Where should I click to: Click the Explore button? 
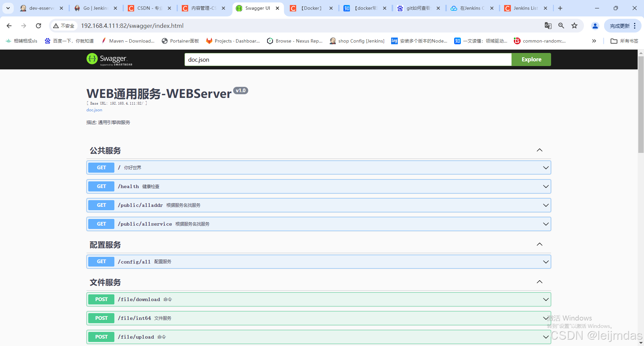(x=531, y=59)
